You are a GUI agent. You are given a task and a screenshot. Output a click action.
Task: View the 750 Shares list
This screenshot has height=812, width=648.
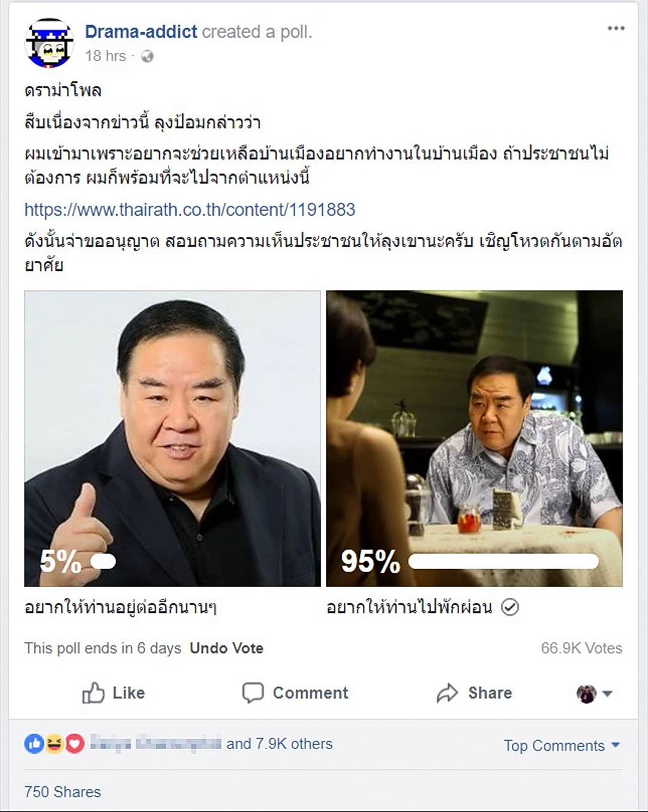(x=62, y=792)
